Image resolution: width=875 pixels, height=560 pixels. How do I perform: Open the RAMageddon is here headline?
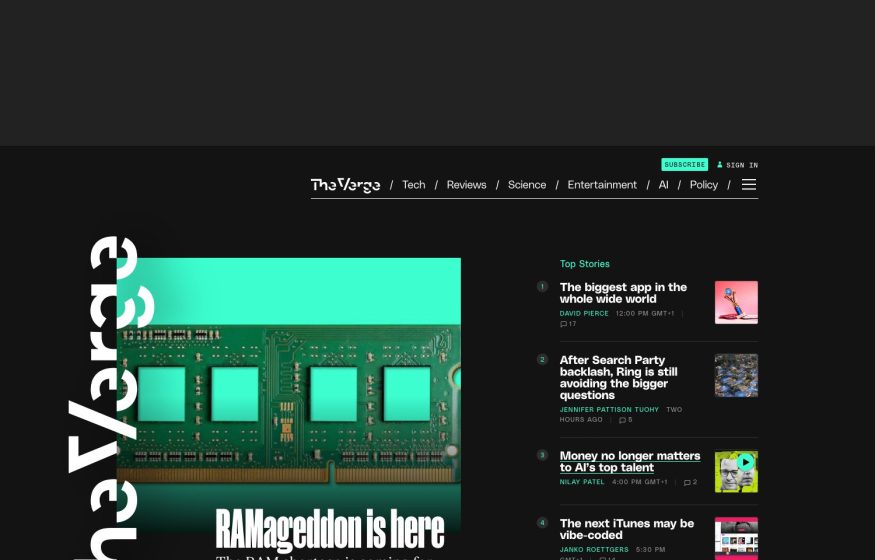point(330,529)
